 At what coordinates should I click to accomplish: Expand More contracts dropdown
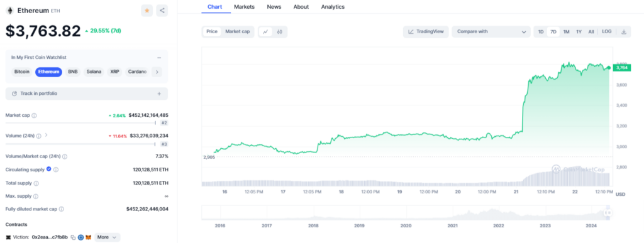107,237
